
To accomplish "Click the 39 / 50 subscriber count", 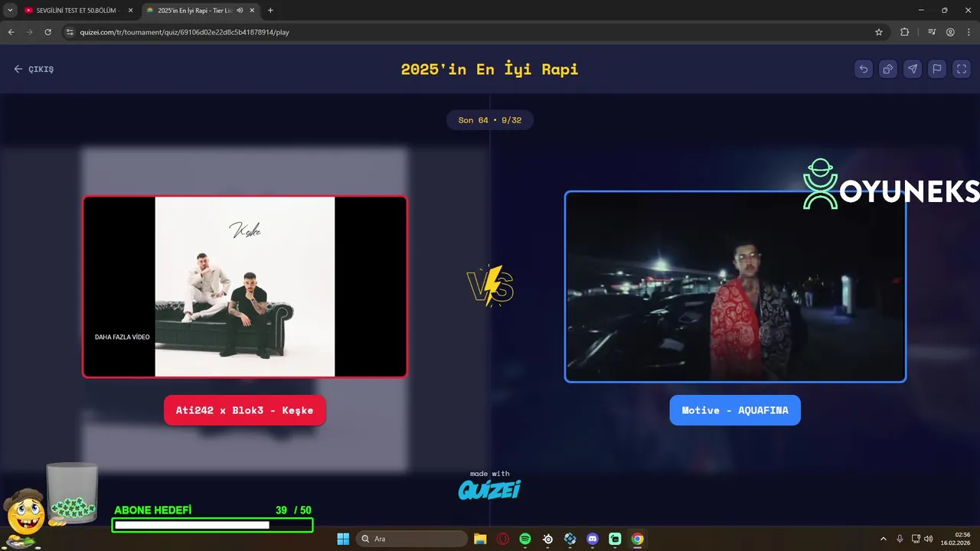I will click(x=293, y=510).
